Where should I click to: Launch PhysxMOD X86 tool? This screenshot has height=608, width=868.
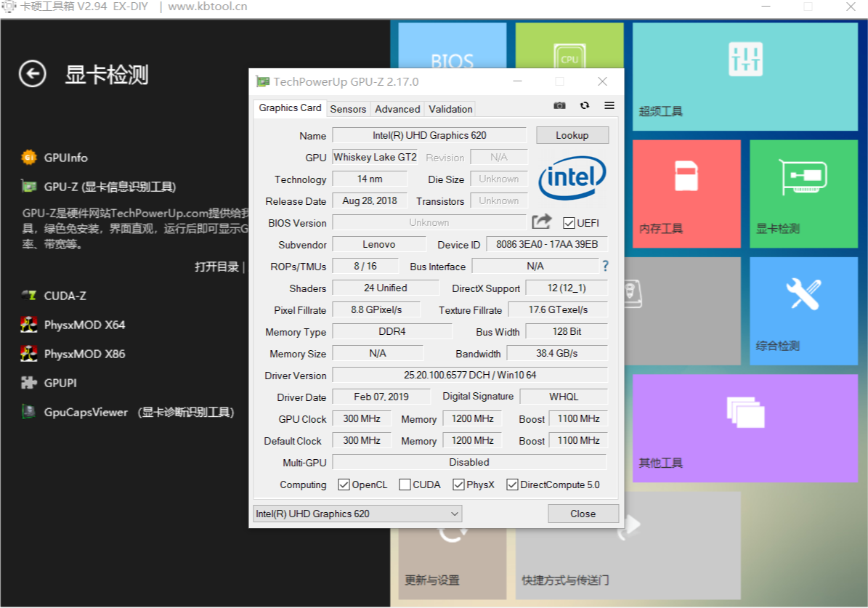(x=73, y=354)
